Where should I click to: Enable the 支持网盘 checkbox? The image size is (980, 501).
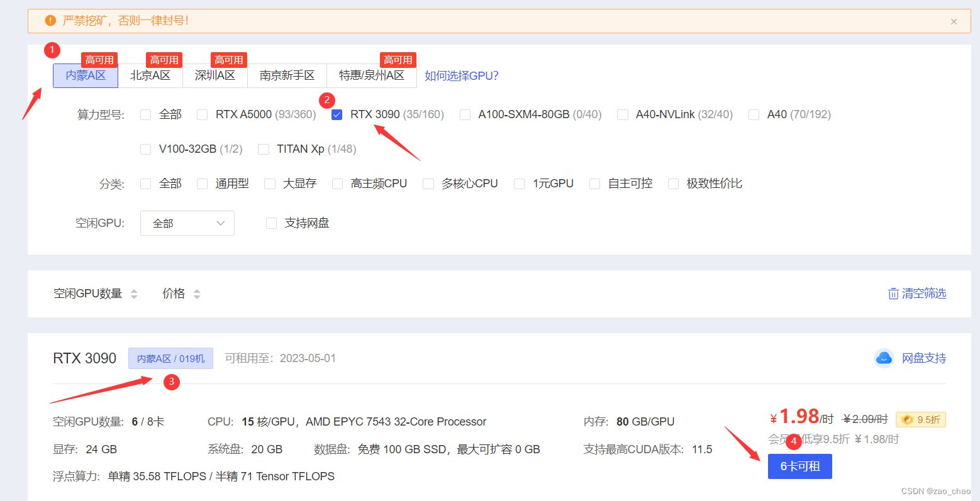272,223
